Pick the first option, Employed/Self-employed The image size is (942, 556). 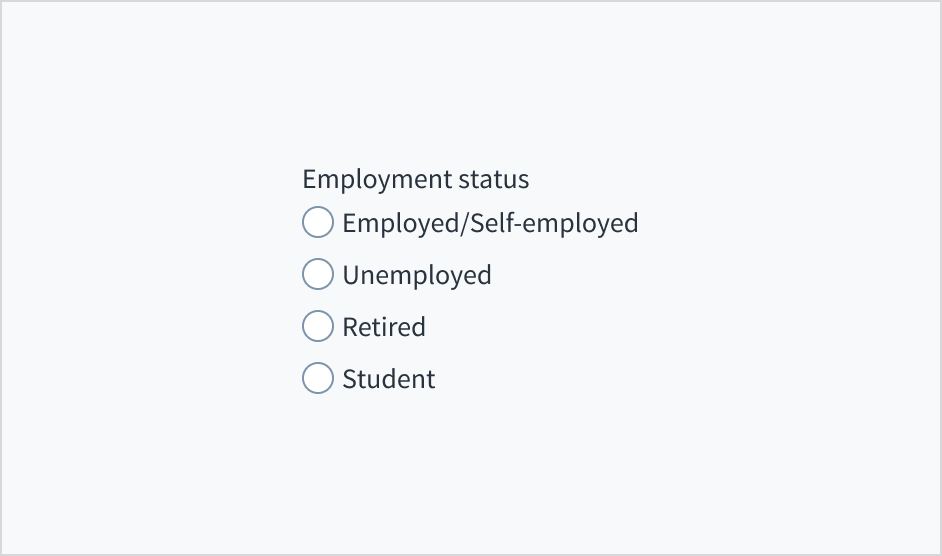(318, 222)
